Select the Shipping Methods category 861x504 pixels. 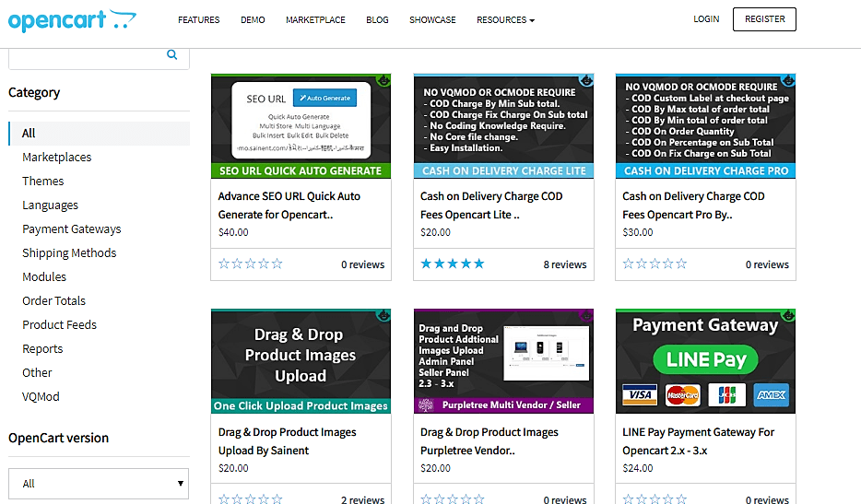click(69, 253)
